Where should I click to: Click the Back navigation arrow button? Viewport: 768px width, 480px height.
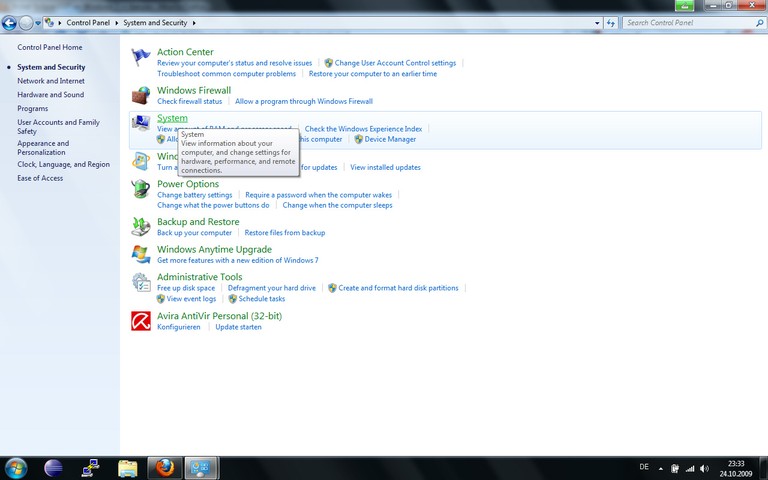pyautogui.click(x=9, y=23)
